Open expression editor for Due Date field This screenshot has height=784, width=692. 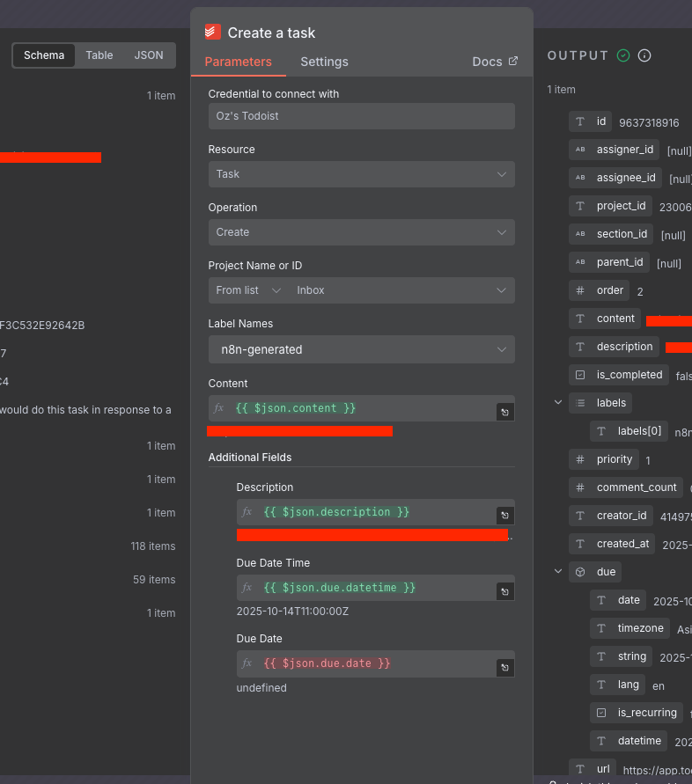[504, 666]
